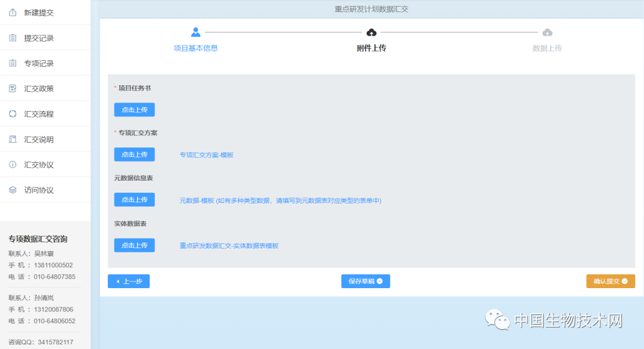Open 新建提交 menu item

pos(39,13)
